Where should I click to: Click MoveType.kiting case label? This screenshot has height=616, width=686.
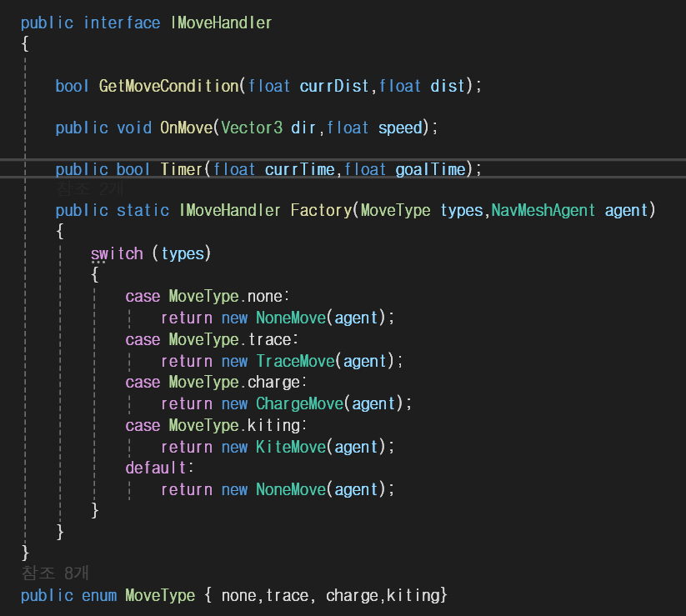pos(234,425)
